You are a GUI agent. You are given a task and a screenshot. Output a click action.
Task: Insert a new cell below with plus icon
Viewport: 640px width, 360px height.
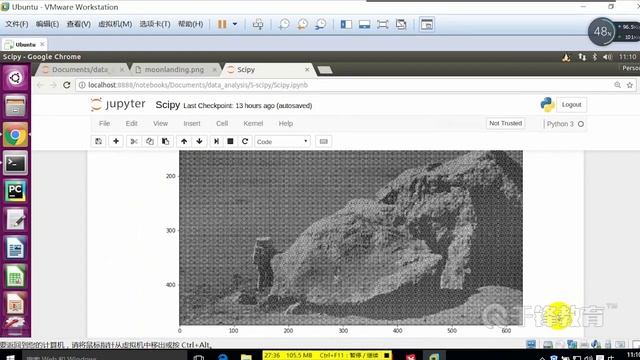click(x=116, y=141)
